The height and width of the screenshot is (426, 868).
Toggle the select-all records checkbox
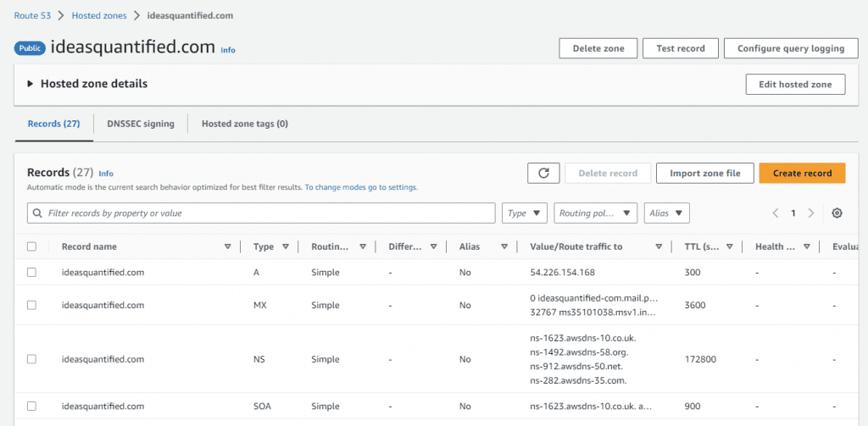pos(31,246)
